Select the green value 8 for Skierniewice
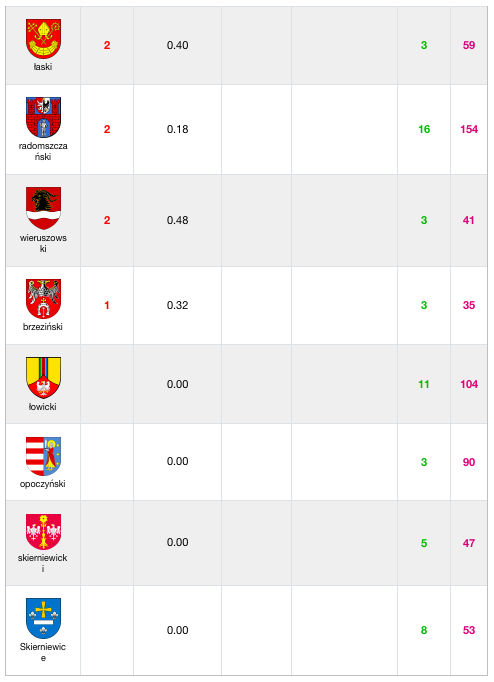This screenshot has height=682, width=494. coord(424,630)
